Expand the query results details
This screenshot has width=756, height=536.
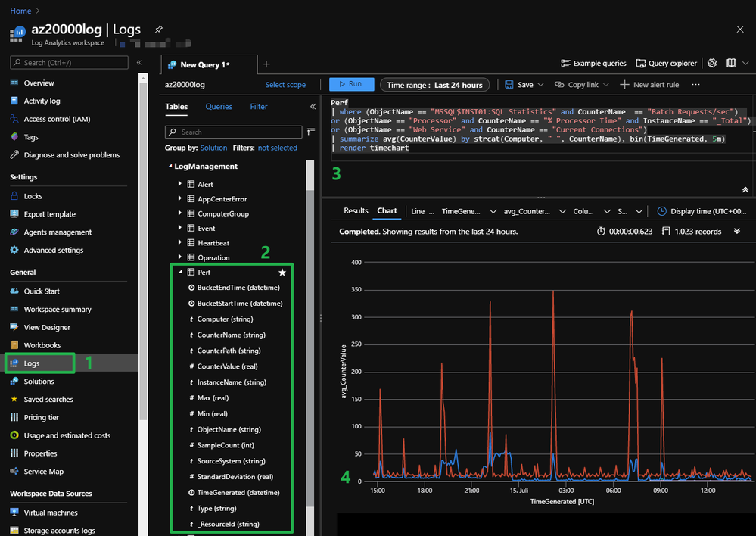click(737, 231)
